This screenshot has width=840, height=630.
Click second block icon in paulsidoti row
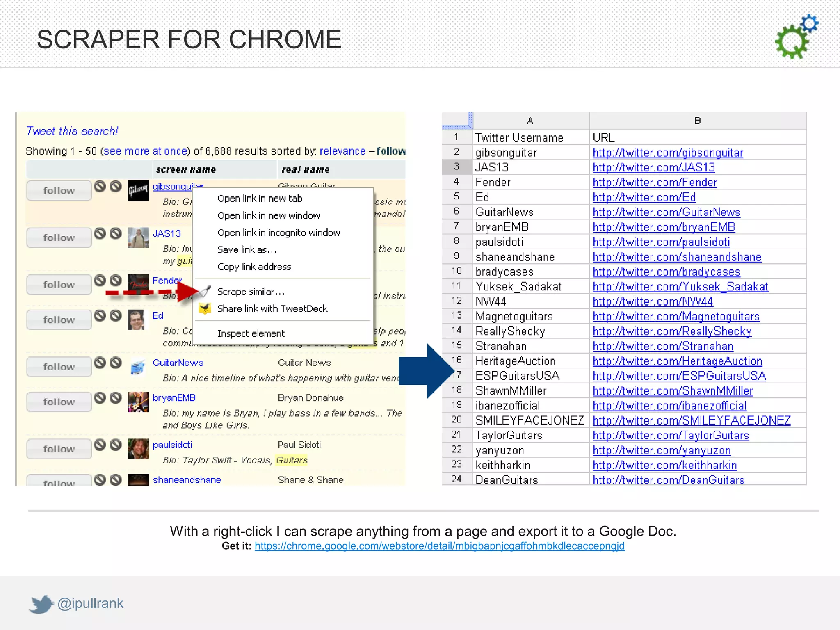[116, 445]
